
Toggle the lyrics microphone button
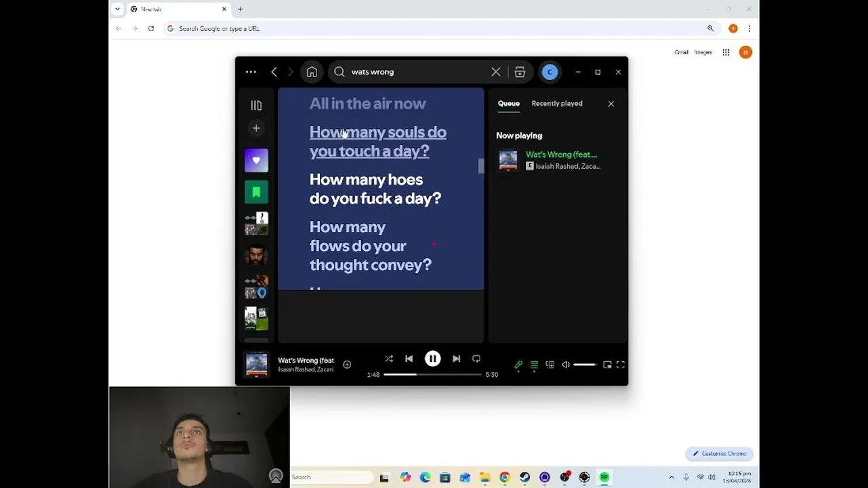[518, 365]
